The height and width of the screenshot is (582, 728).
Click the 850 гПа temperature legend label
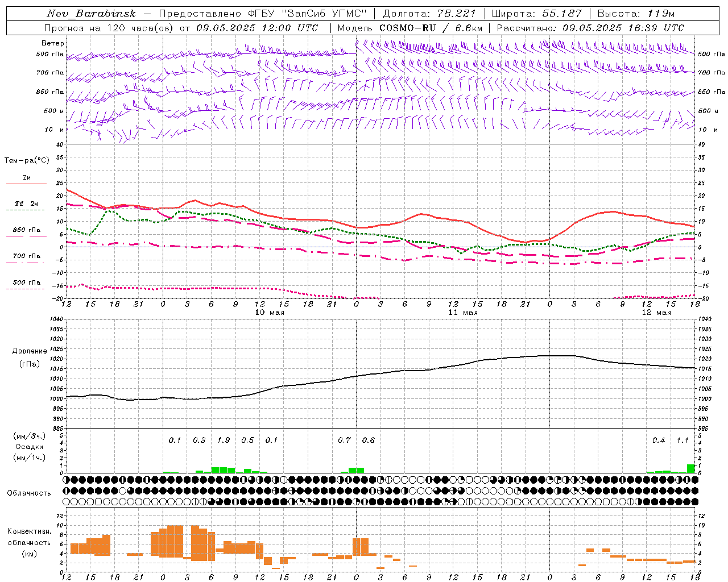coord(27,230)
